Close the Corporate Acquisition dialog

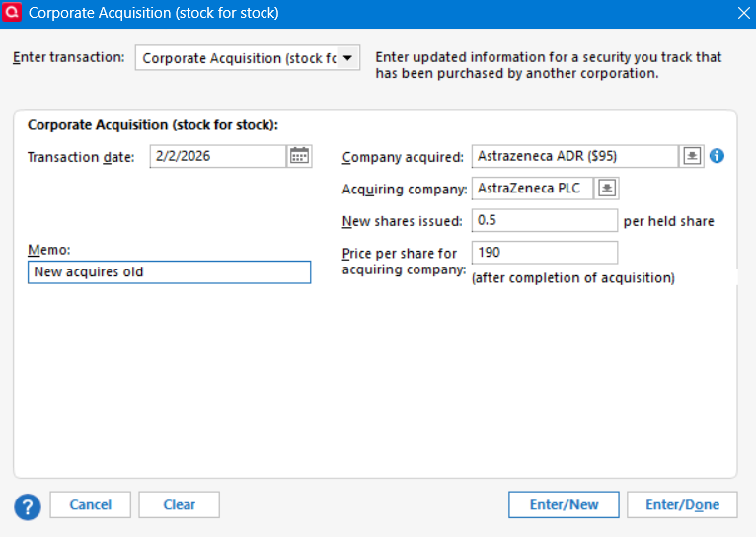(x=743, y=13)
